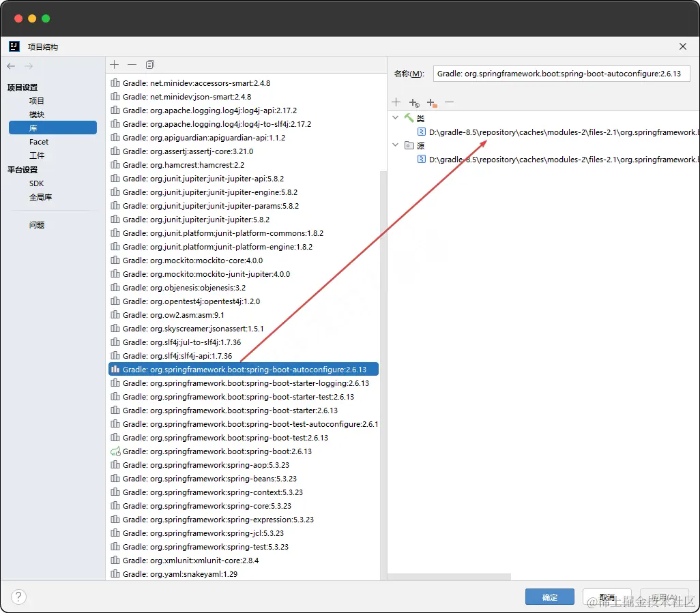This screenshot has height=613, width=700.
Task: Go back with the left arrow
Action: click(11, 66)
